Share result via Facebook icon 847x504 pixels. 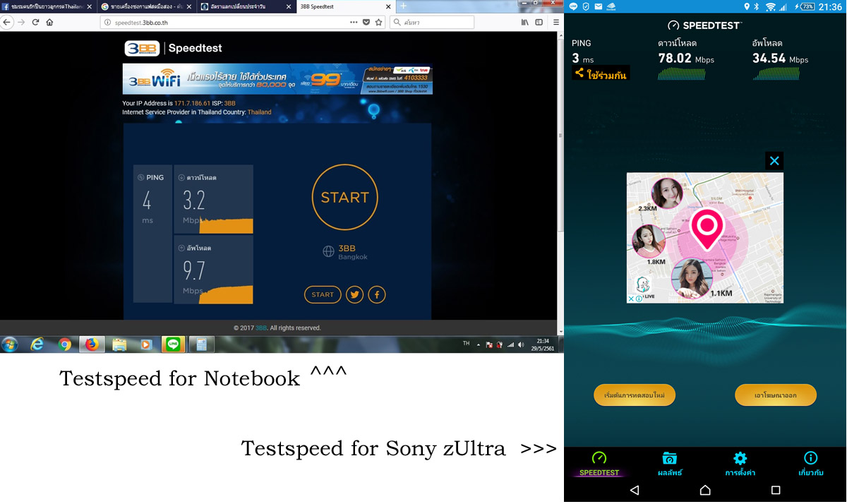tap(377, 294)
